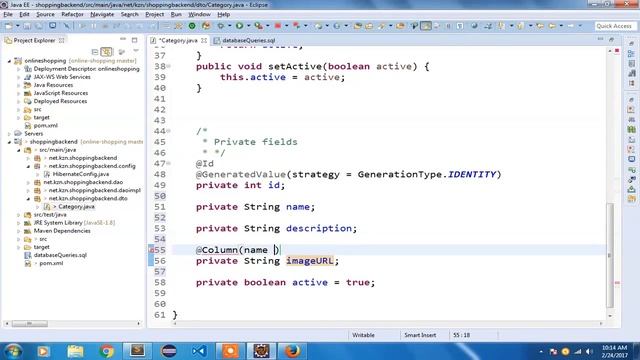The width and height of the screenshot is (640, 360).
Task: Open the Project menu
Action: 155,14
